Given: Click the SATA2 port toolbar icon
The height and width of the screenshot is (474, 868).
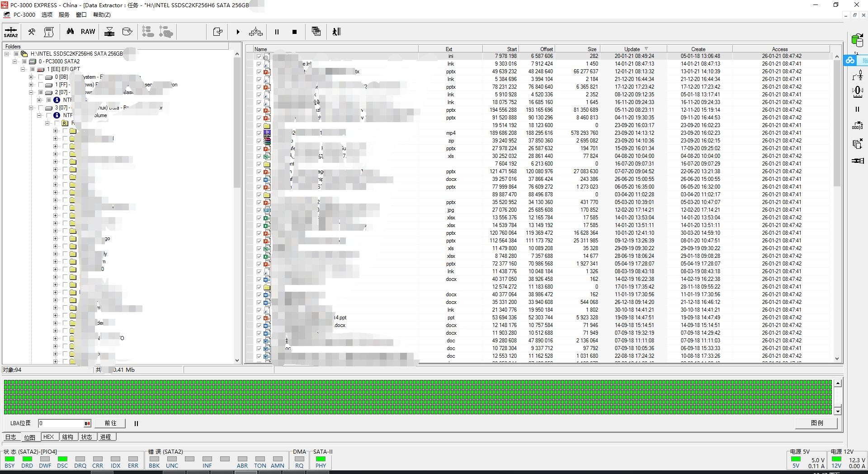Looking at the screenshot, I should point(11,32).
